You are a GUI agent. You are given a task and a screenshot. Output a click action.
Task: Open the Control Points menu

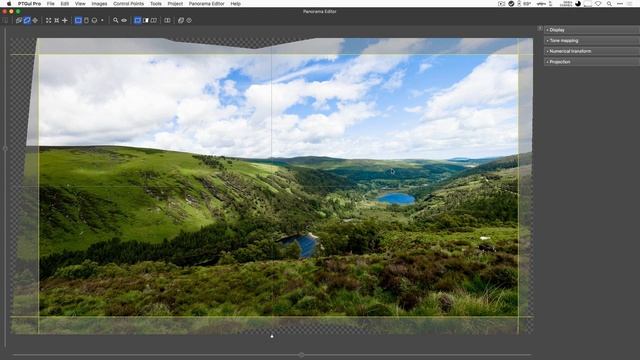click(x=128, y=3)
